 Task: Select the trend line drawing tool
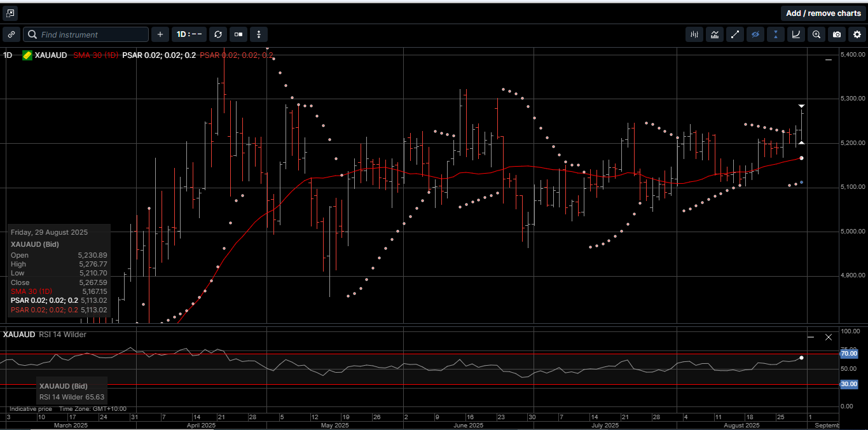tap(735, 34)
